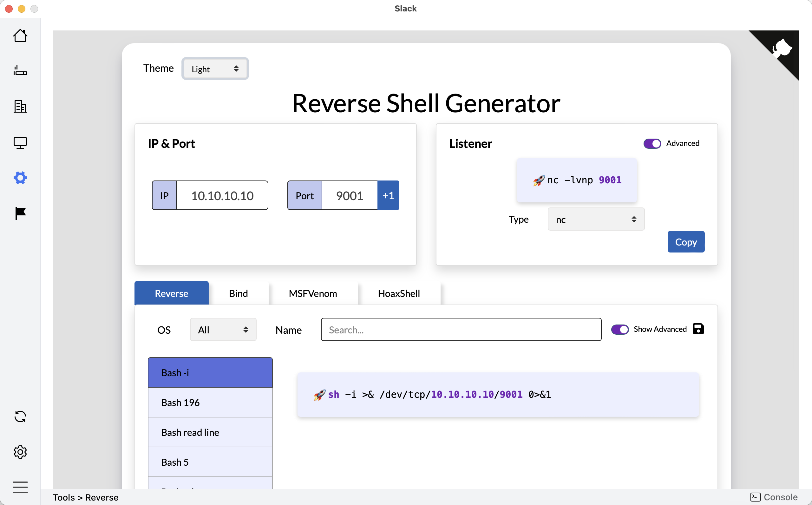
Task: Switch to the HoaxShell tab
Action: (x=399, y=293)
